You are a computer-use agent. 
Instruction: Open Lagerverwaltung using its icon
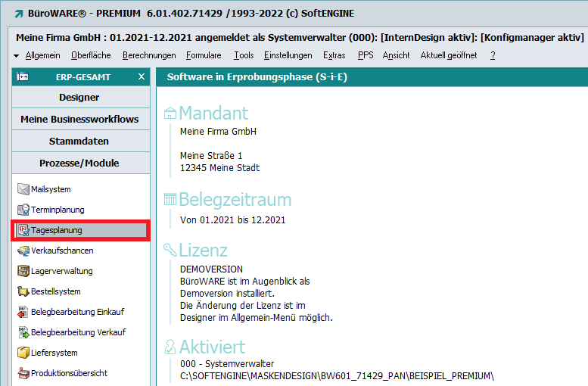[23, 271]
